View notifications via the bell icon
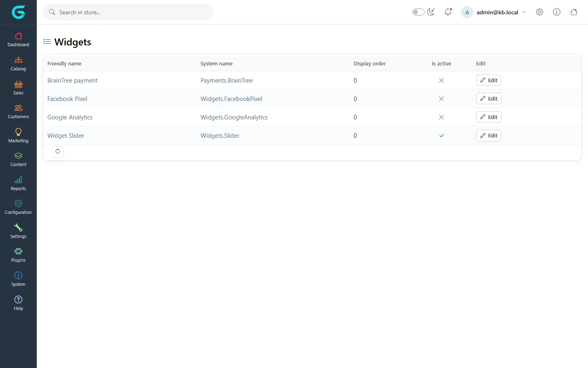 [x=448, y=12]
